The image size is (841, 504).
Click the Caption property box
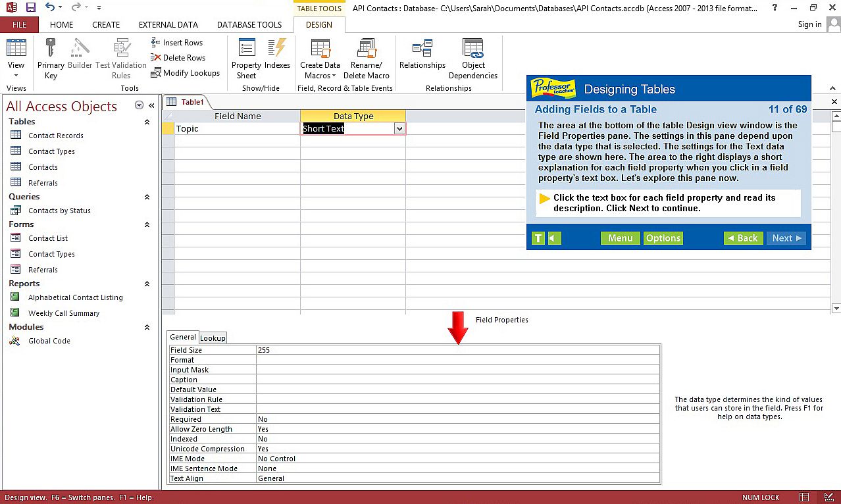(458, 380)
